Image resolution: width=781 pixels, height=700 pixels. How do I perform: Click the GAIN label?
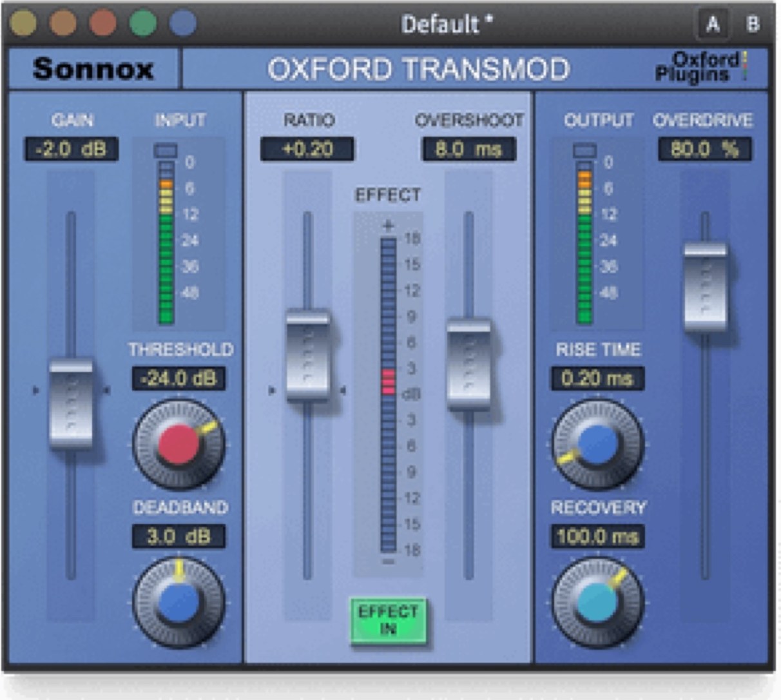[72, 120]
